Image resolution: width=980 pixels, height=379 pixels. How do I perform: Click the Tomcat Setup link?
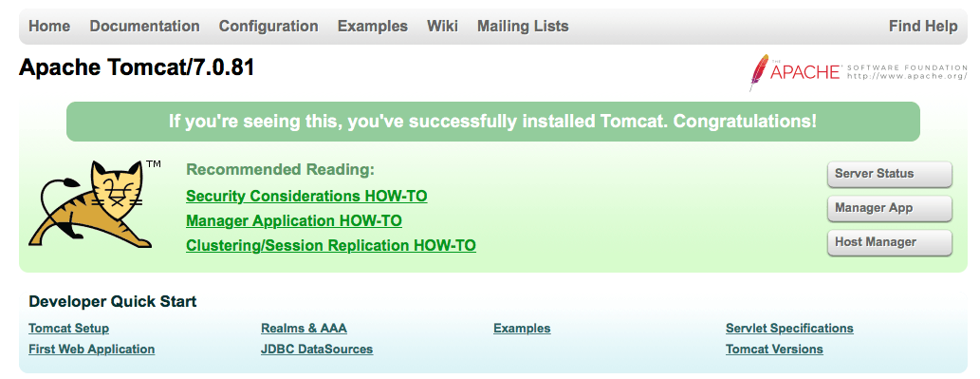68,329
